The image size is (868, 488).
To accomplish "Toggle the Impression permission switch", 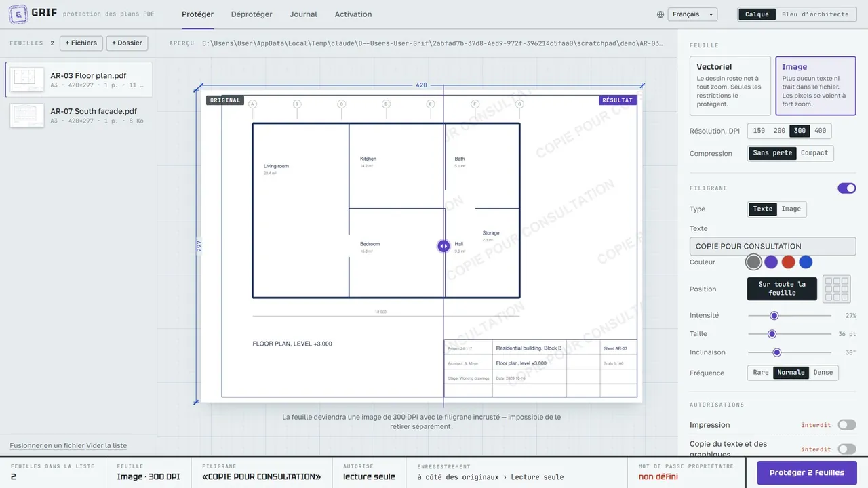I will tap(847, 425).
